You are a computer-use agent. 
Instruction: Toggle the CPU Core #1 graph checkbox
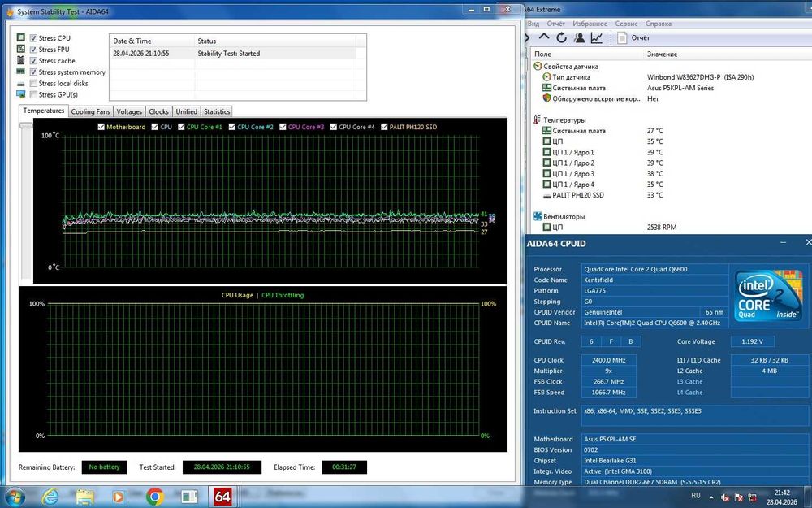(x=181, y=127)
